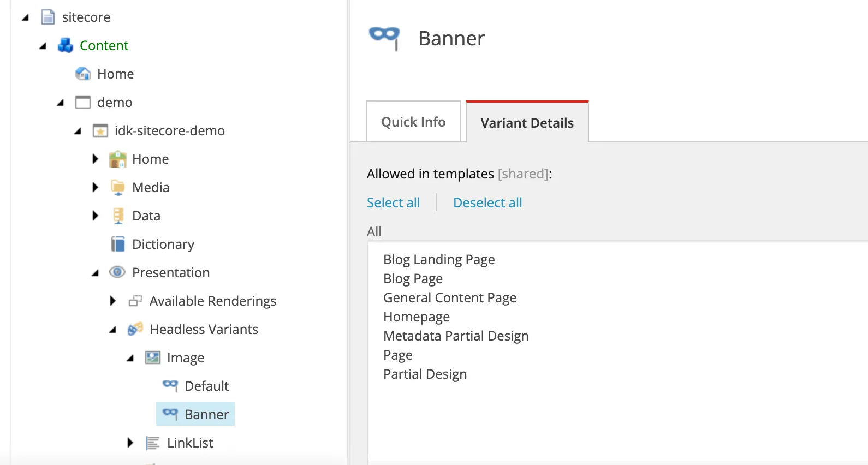Click the large Banner mask icon in header
Image resolution: width=868 pixels, height=465 pixels.
pyautogui.click(x=385, y=38)
